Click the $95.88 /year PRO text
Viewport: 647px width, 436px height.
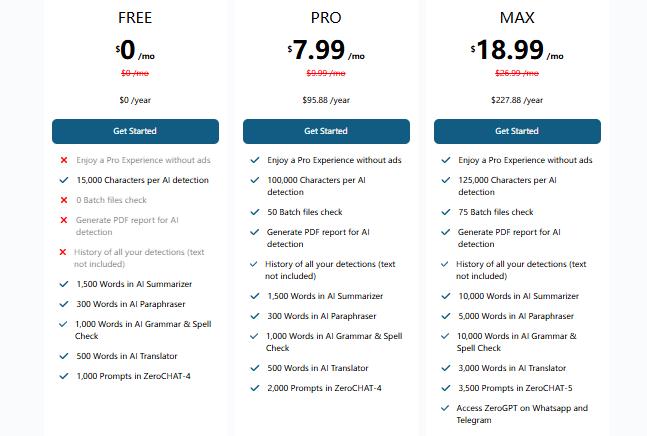tap(326, 100)
